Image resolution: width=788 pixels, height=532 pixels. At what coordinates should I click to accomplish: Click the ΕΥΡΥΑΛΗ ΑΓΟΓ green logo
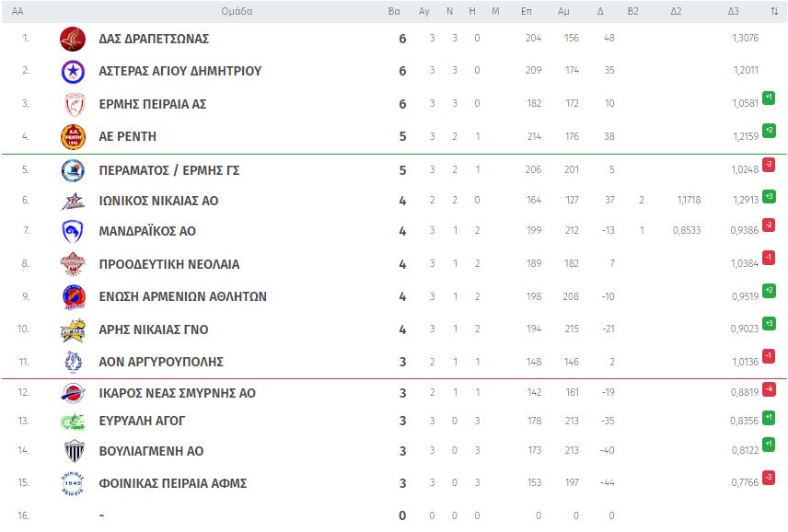73,421
